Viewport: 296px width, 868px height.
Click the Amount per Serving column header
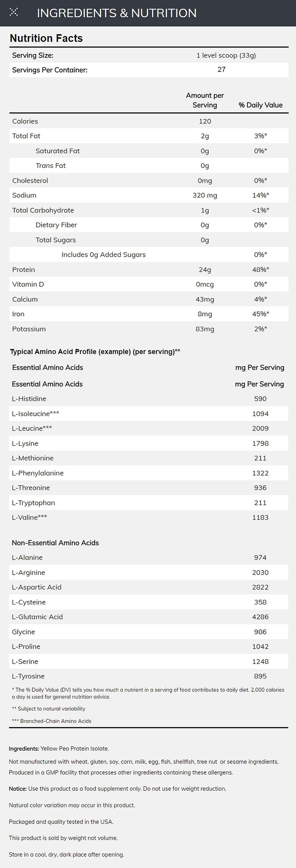click(205, 100)
